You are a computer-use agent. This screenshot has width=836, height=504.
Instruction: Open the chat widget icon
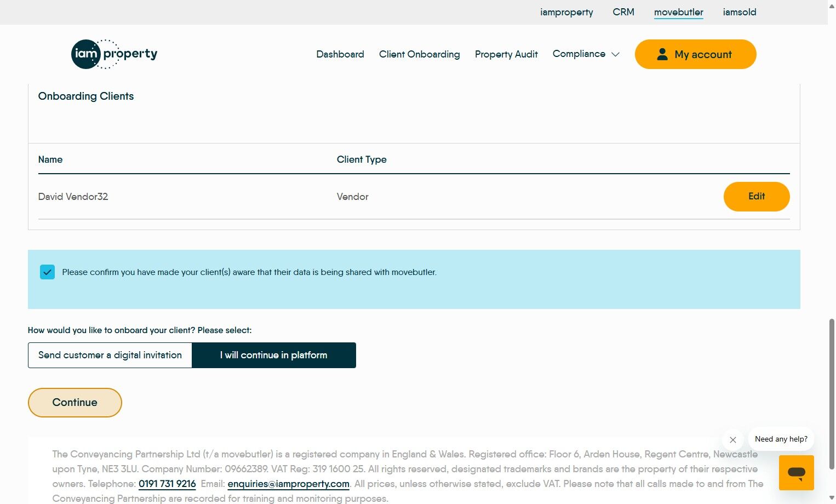(796, 473)
